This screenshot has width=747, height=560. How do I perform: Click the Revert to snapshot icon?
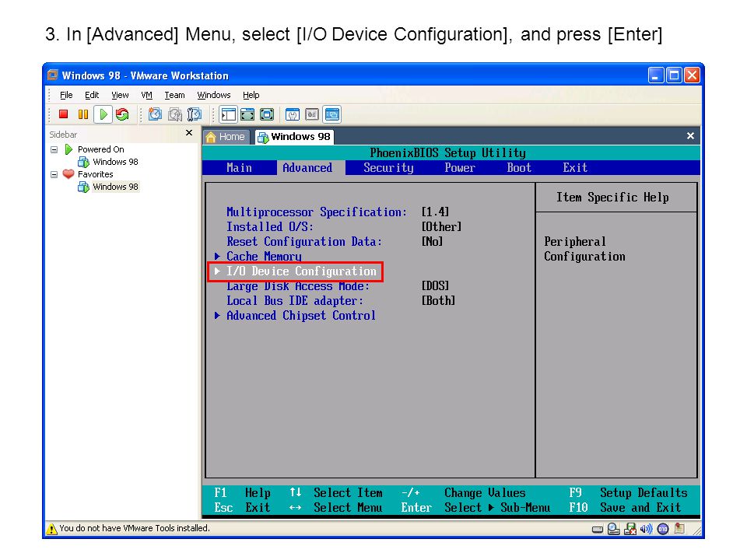[175, 114]
